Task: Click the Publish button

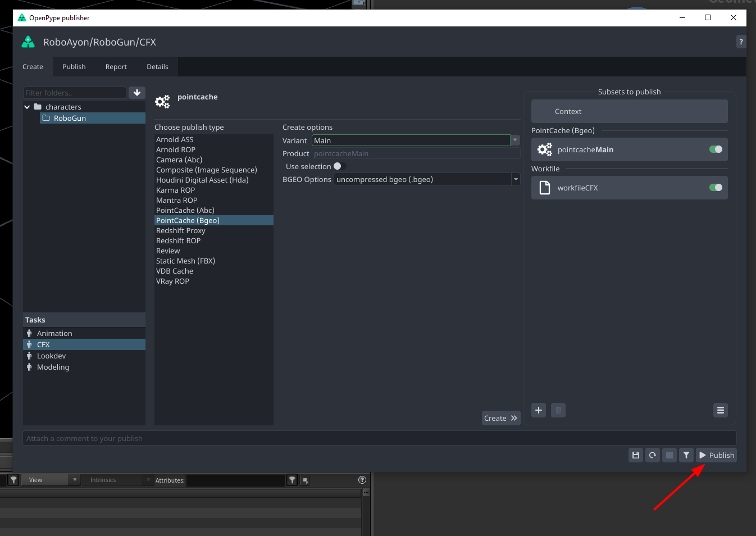Action: tap(716, 455)
